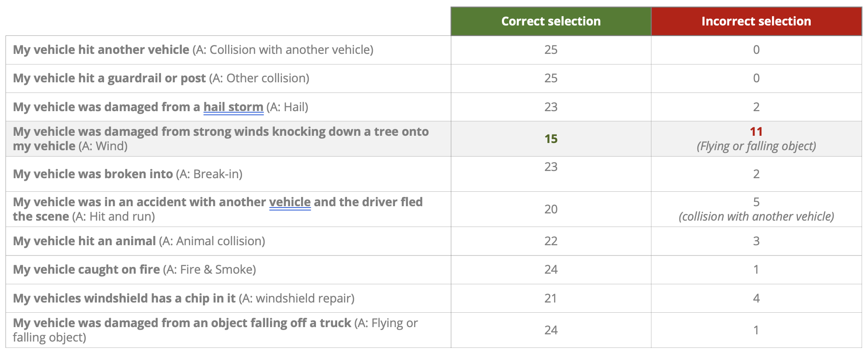Click the bold green 15 value
Viewport: 868px width, 353px height.
(551, 139)
